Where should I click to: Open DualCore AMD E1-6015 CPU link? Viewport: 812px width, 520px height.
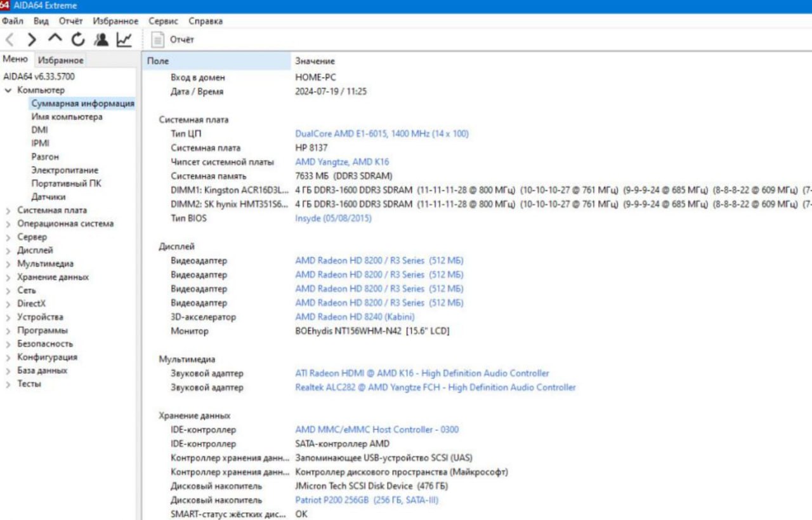(x=382, y=133)
